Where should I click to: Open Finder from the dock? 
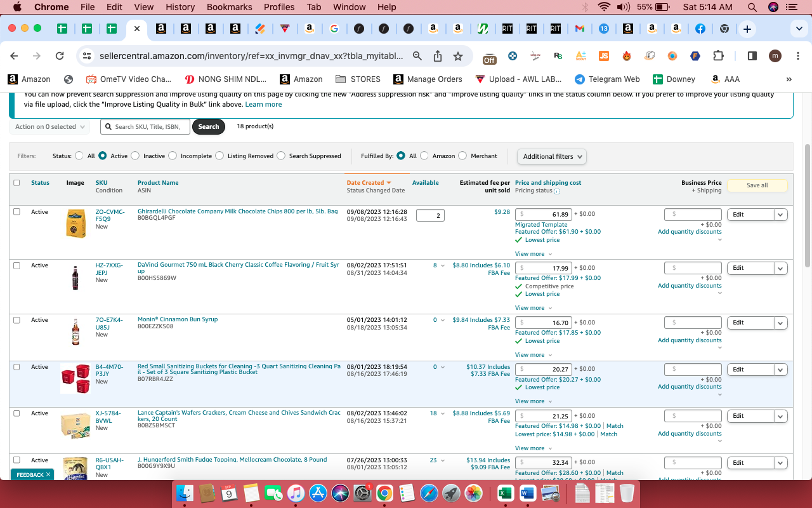coord(185,493)
